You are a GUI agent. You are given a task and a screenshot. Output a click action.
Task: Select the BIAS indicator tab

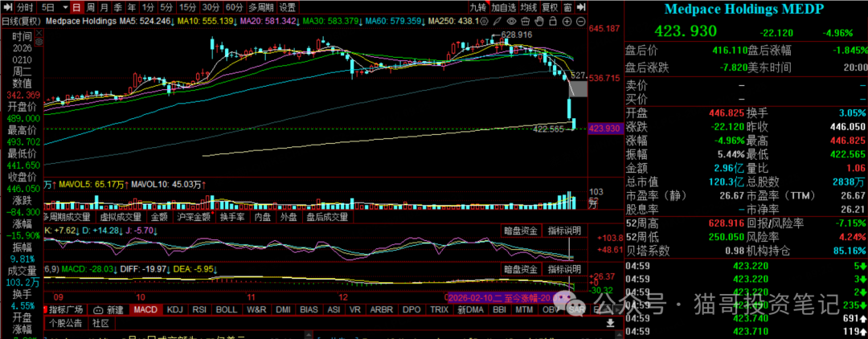309,309
